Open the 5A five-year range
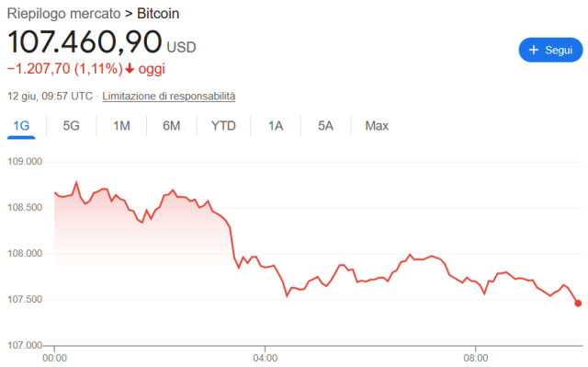This screenshot has width=588, height=367. point(325,126)
